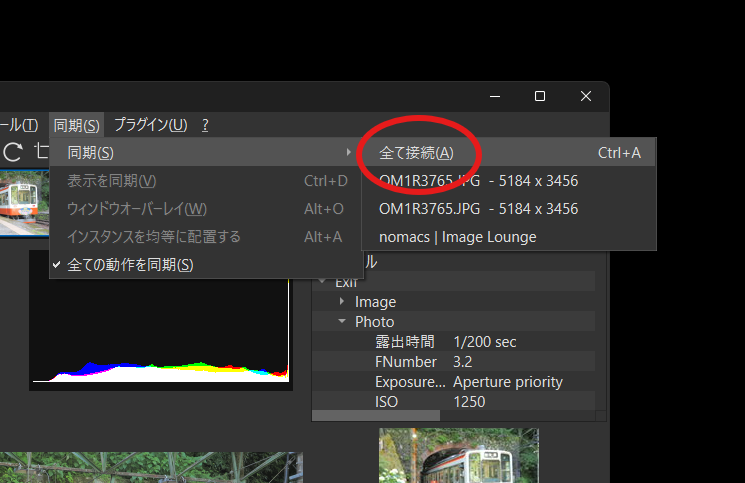Image resolution: width=745 pixels, height=483 pixels.
Task: Maximize the nomacs window
Action: tap(540, 96)
